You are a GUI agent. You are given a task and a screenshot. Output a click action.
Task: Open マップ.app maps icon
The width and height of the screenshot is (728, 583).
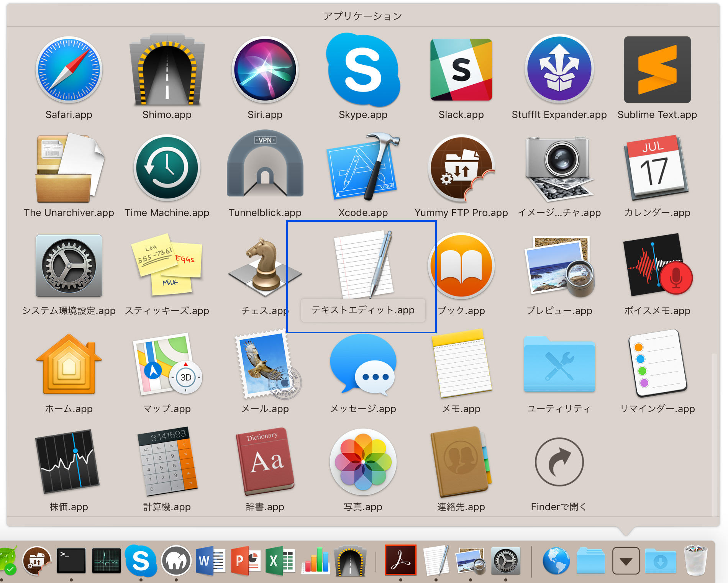(167, 364)
